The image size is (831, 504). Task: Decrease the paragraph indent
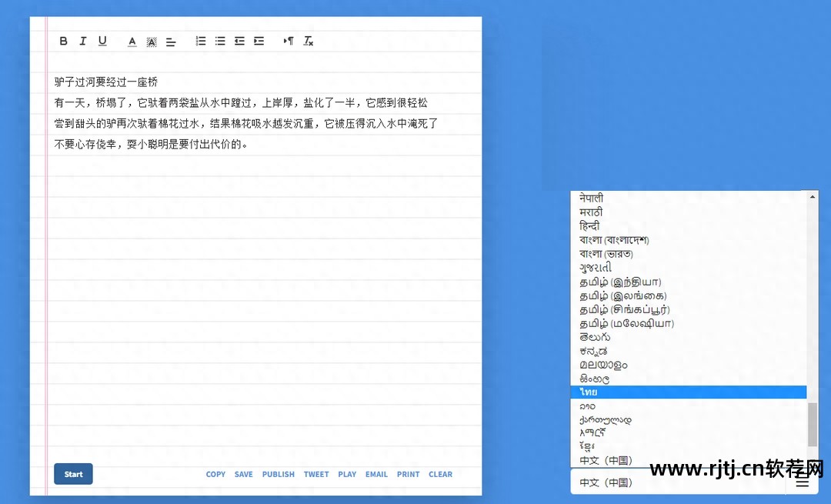(x=239, y=41)
